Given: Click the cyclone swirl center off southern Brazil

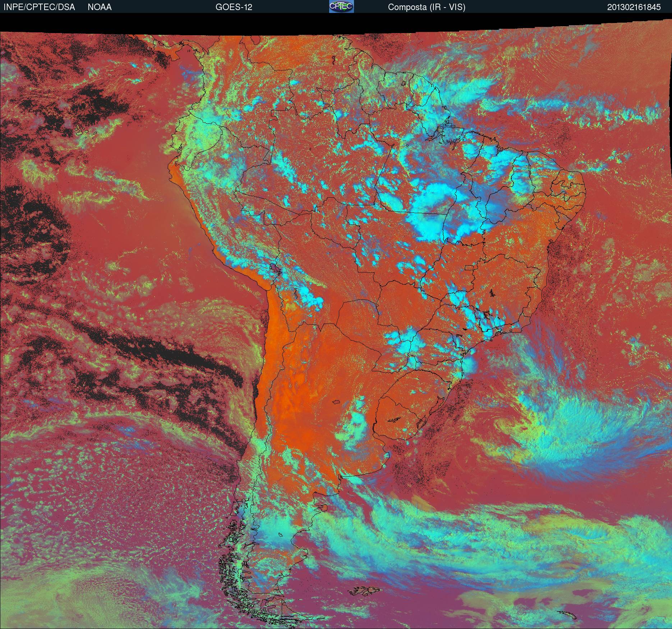Looking at the screenshot, I should [x=503, y=424].
